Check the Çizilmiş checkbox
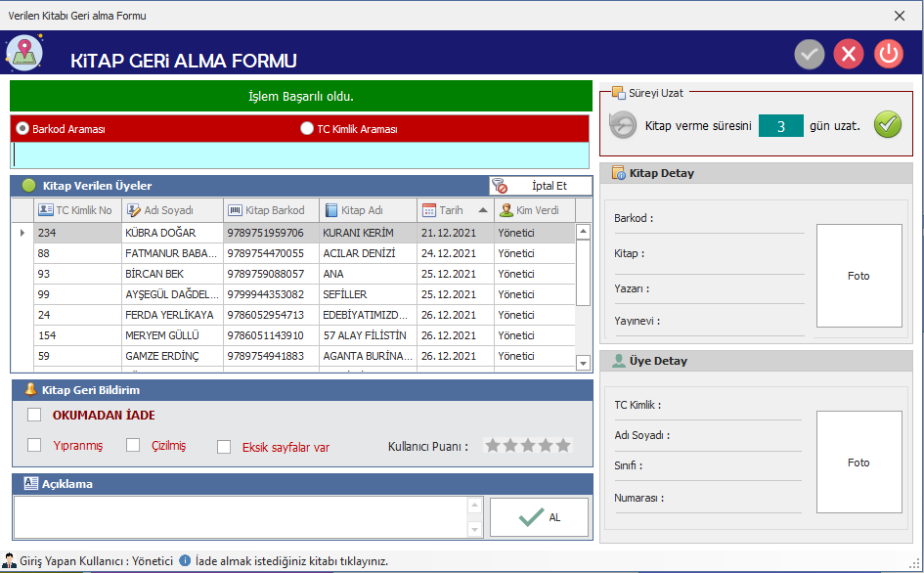 pos(133,445)
